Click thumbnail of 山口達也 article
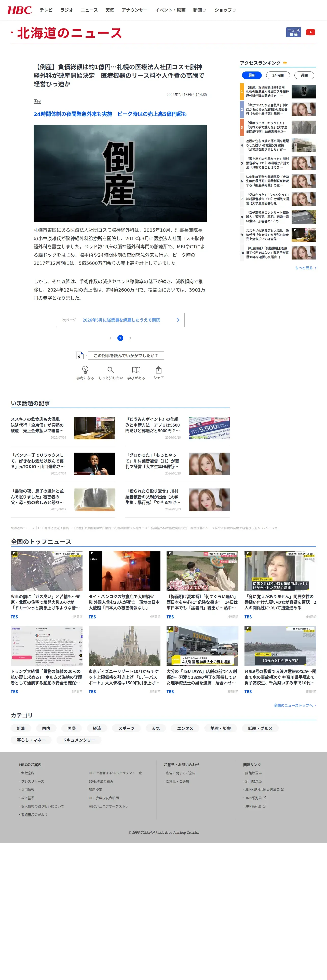Screen dimensions: 327x980 click(94, 464)
